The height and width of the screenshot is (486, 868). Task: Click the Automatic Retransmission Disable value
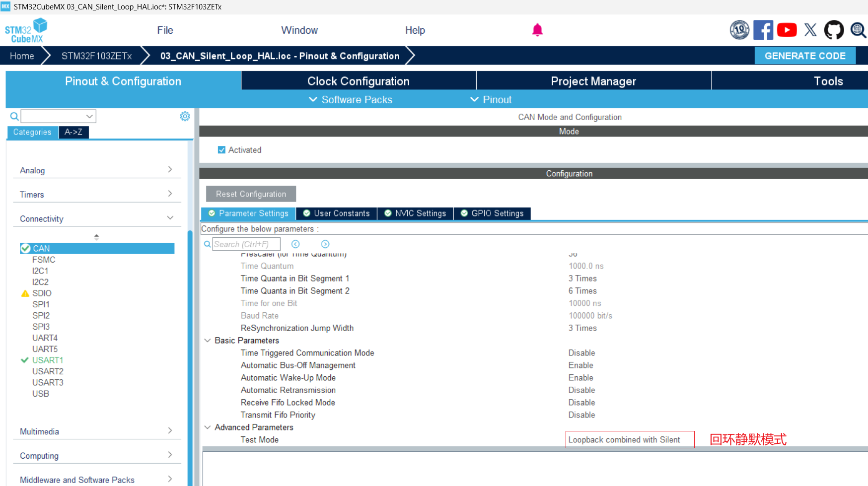pyautogui.click(x=581, y=390)
